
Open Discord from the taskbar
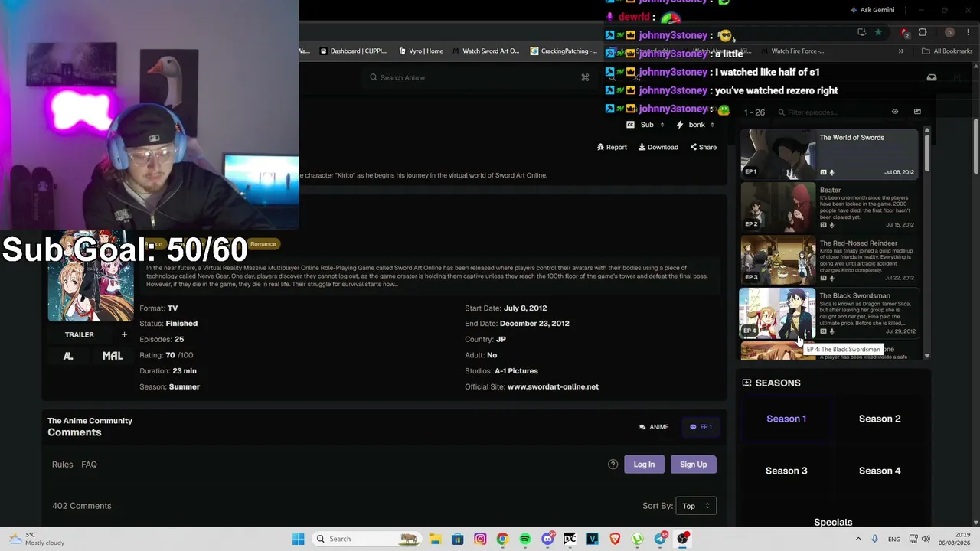click(x=547, y=539)
